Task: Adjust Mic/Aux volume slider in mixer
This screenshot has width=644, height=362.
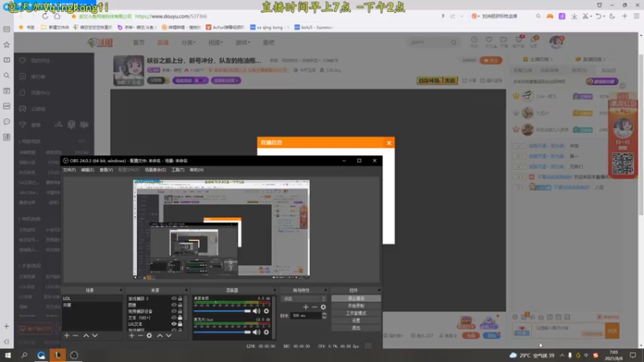Action: click(x=222, y=332)
